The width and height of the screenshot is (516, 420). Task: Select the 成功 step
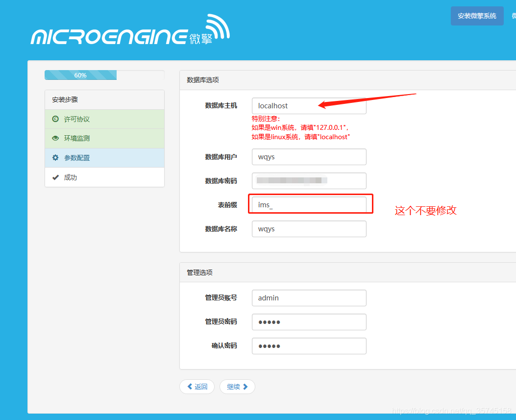[x=105, y=177]
